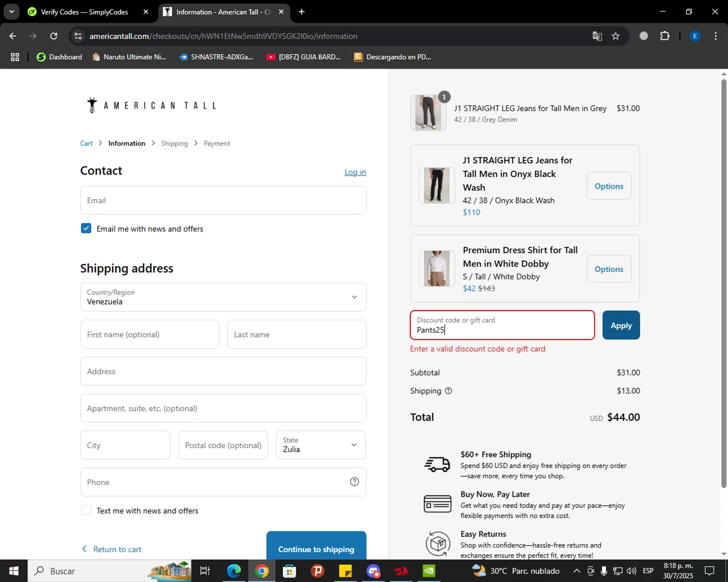Click the White Dobby shirt thumbnail
This screenshot has height=582, width=728.
437,268
